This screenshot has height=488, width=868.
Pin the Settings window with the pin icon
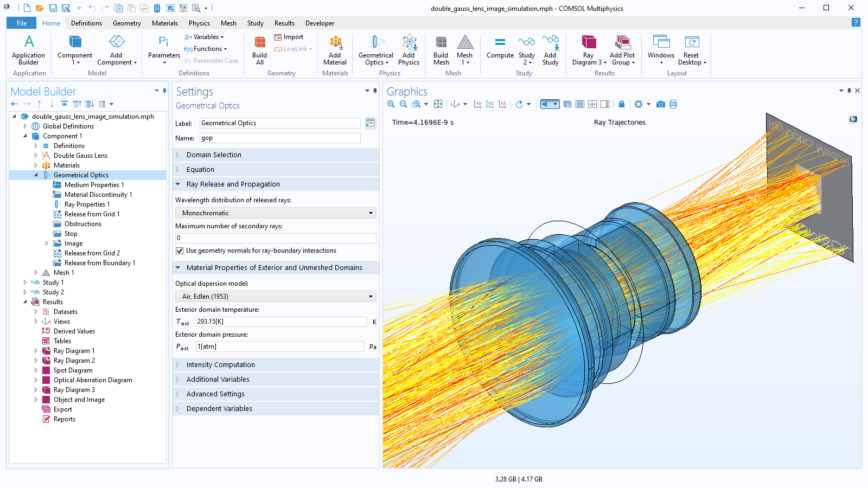[x=375, y=91]
